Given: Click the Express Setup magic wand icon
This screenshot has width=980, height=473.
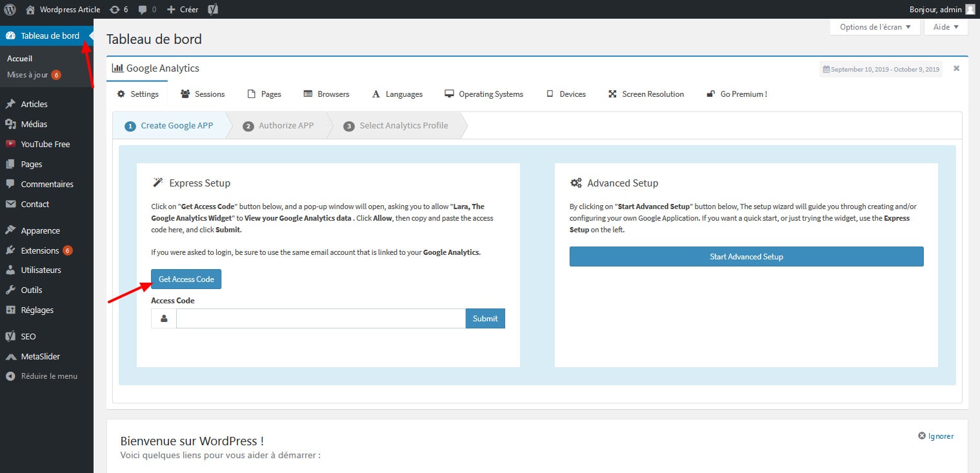Looking at the screenshot, I should pos(157,183).
